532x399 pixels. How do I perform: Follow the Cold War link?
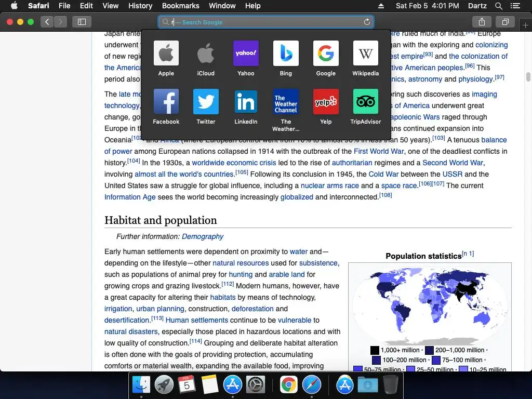[x=383, y=175]
